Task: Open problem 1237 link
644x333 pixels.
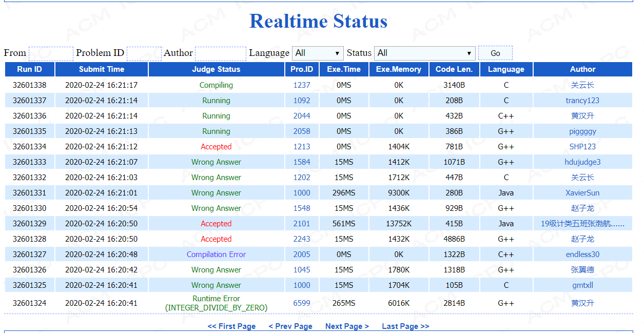Action: tap(302, 85)
